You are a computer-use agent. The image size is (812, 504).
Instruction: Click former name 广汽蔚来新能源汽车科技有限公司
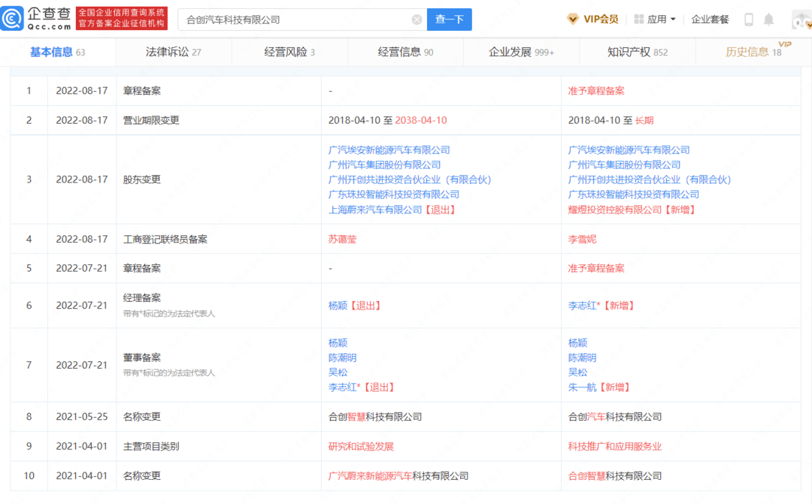click(398, 476)
